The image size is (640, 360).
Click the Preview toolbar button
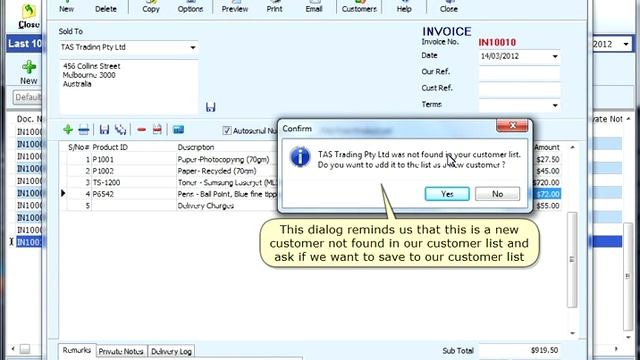235,7
